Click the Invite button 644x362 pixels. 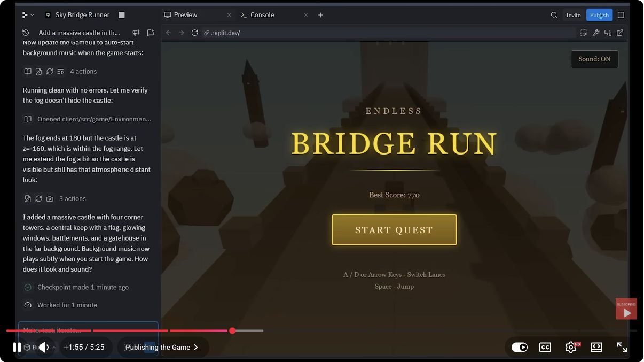coord(574,15)
